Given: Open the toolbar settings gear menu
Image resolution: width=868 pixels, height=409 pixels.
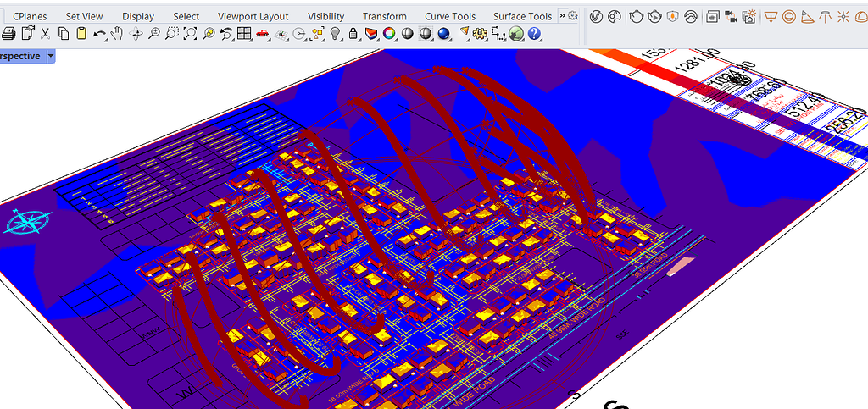Looking at the screenshot, I should 573,16.
